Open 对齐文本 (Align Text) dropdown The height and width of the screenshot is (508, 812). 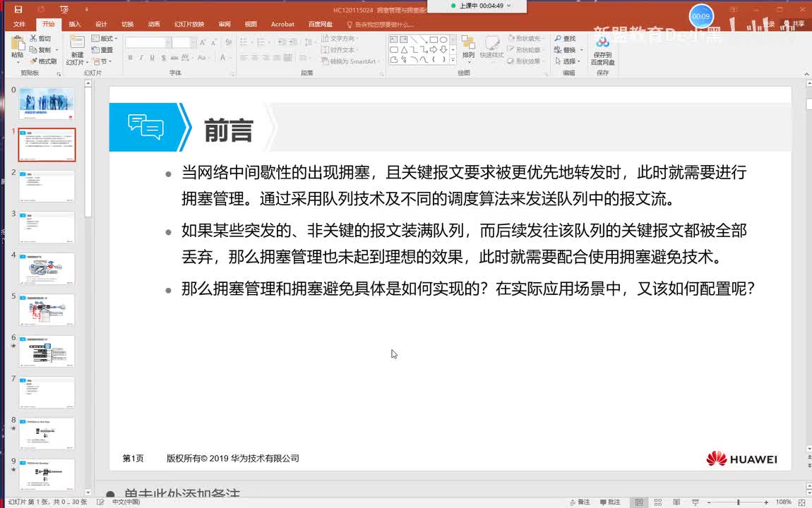pos(340,49)
